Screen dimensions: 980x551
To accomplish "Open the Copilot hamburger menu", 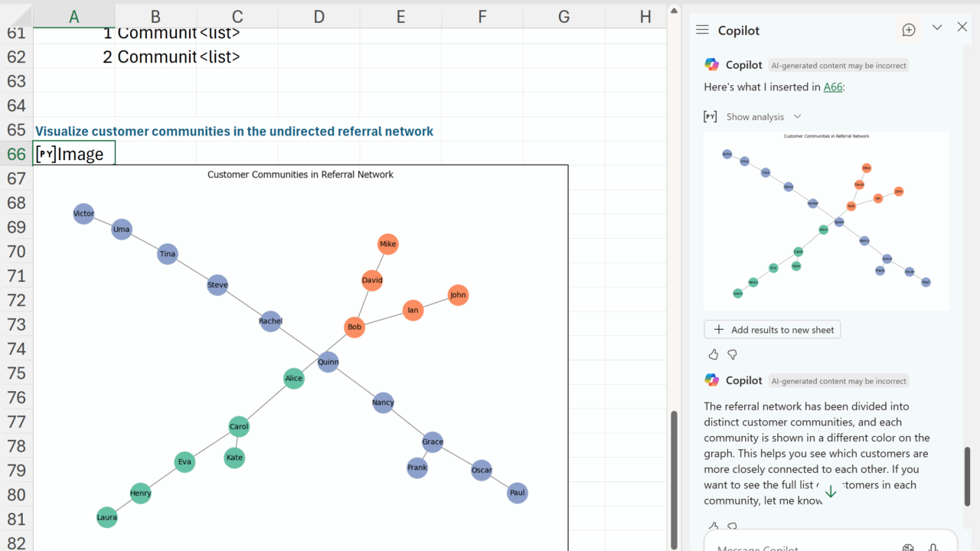I will tap(702, 30).
